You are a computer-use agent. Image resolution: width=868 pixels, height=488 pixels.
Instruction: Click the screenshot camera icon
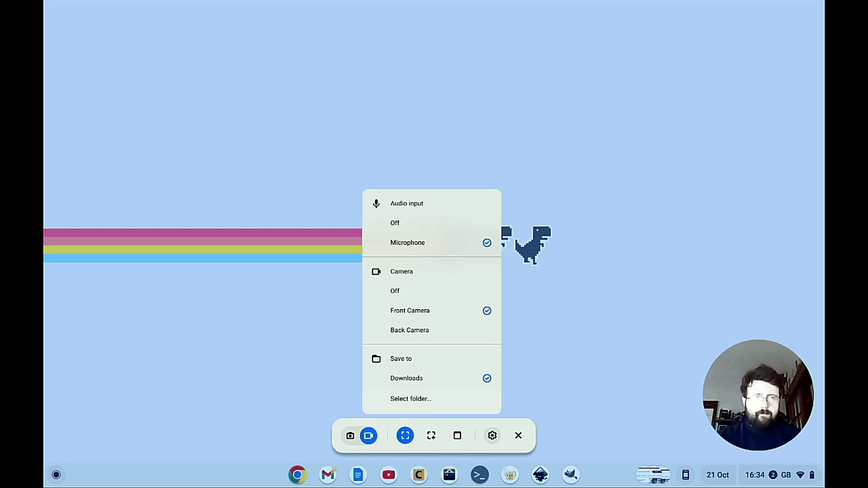click(x=350, y=435)
